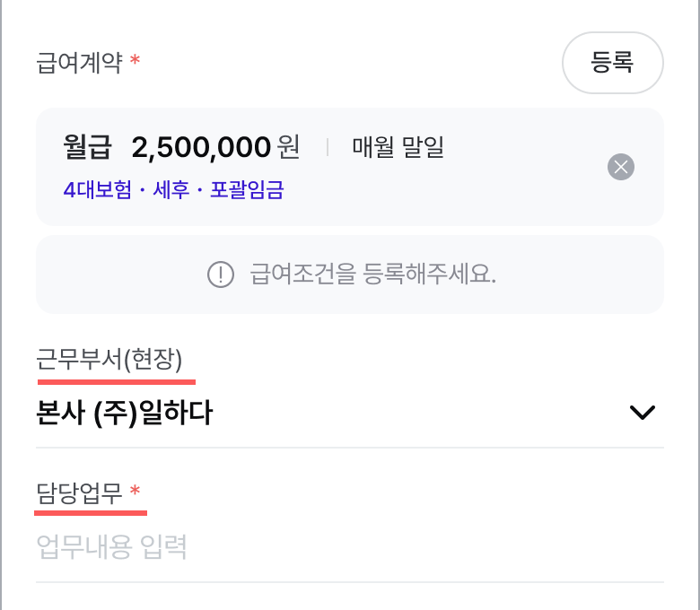The image size is (700, 610).
Task: Click the 월급 pay type label
Action: point(87,147)
